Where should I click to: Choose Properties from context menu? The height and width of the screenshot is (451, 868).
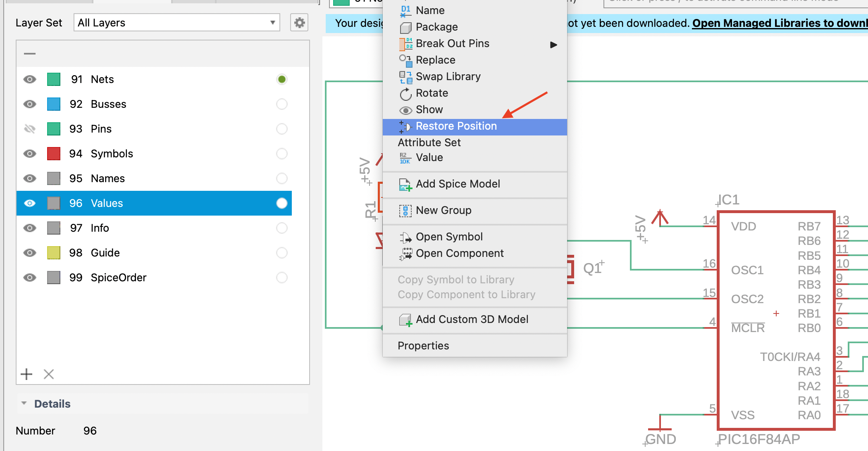[x=423, y=346]
